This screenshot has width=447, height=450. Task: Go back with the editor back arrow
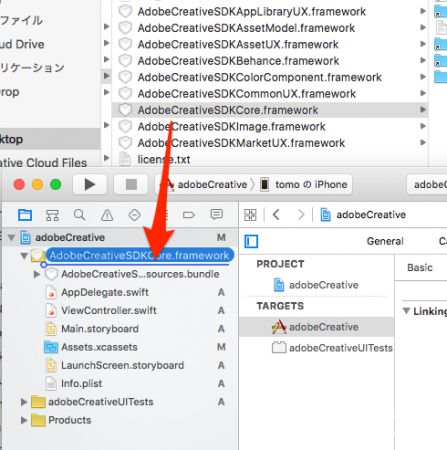click(x=276, y=214)
